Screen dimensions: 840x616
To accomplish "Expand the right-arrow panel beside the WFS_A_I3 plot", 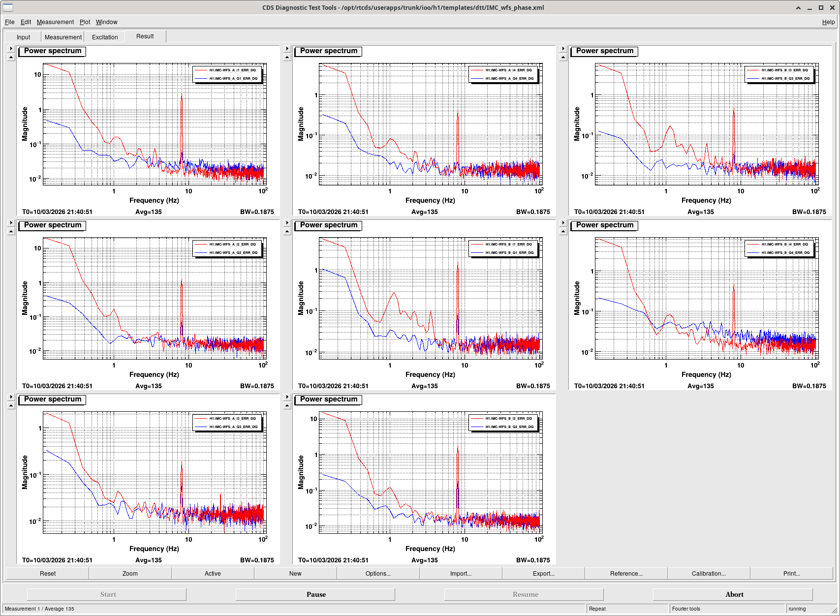I will (11, 397).
